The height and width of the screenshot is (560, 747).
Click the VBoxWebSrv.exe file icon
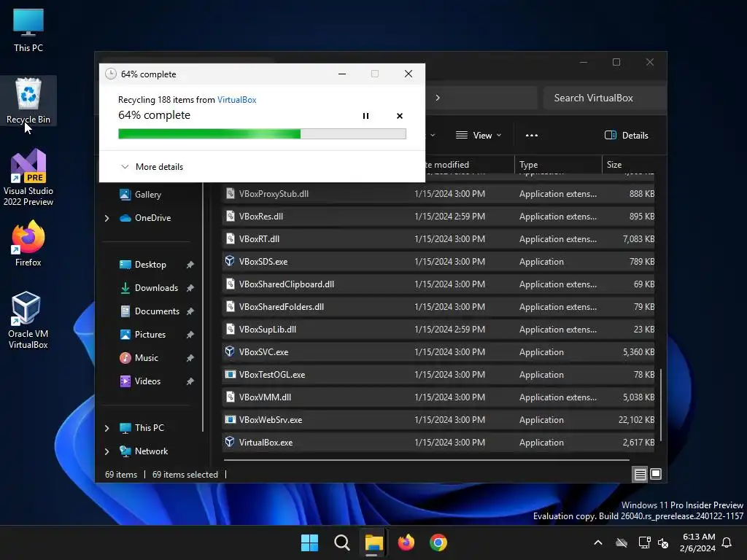230,419
